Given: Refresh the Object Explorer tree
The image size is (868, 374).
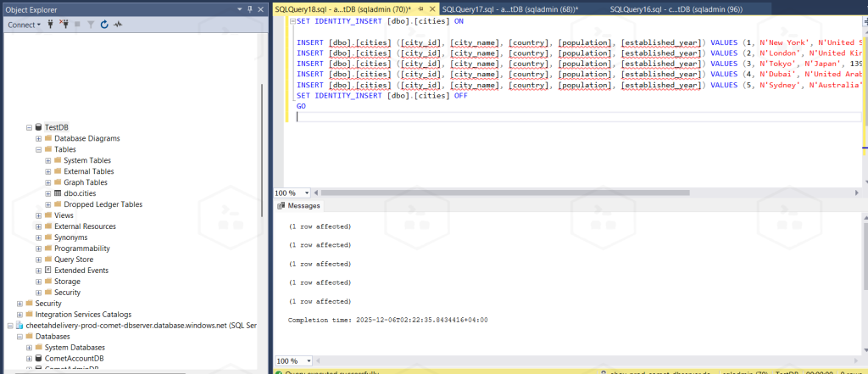Looking at the screenshot, I should coord(103,25).
